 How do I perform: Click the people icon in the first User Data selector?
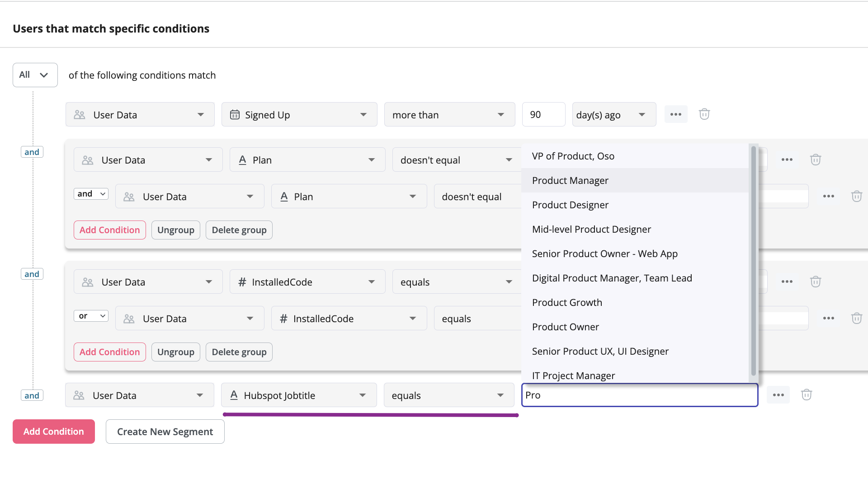(80, 114)
